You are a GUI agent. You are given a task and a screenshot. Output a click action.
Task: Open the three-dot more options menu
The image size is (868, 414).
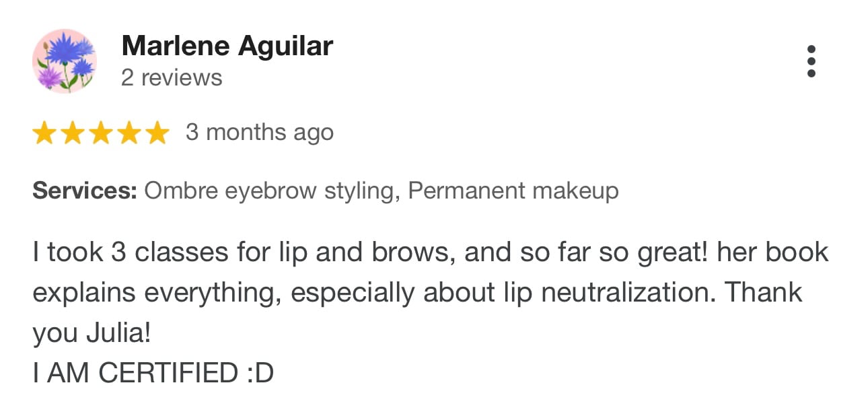(x=811, y=61)
